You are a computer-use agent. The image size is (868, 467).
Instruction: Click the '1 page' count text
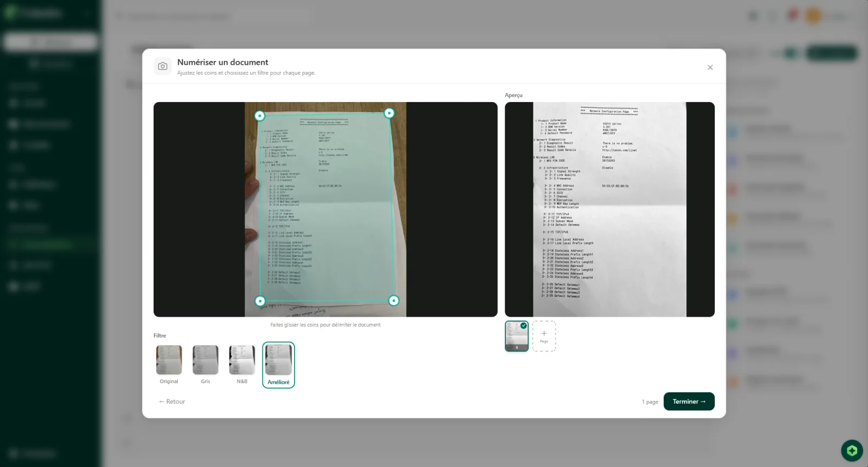click(650, 402)
